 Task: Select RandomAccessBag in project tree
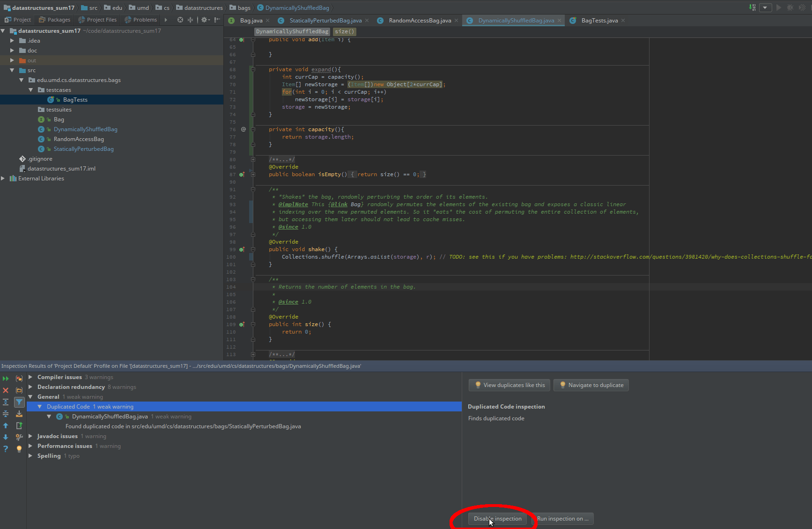click(79, 139)
